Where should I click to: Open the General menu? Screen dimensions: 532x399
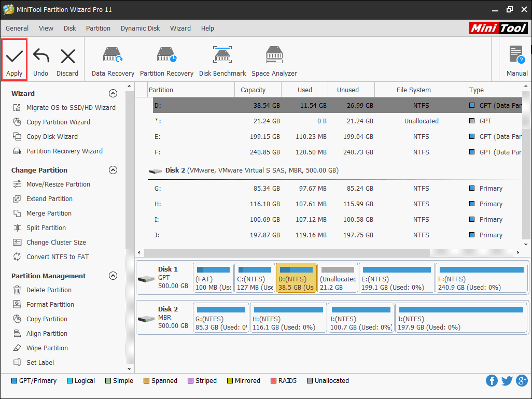coord(17,28)
